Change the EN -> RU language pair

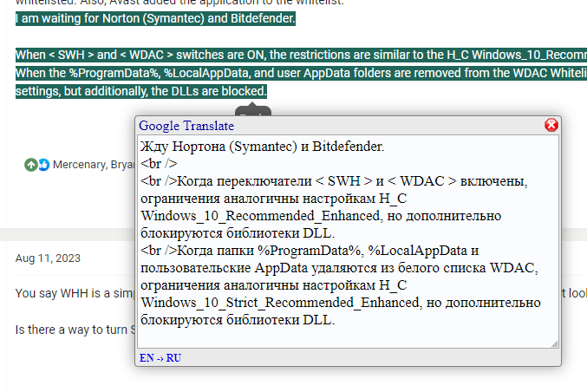point(160,358)
